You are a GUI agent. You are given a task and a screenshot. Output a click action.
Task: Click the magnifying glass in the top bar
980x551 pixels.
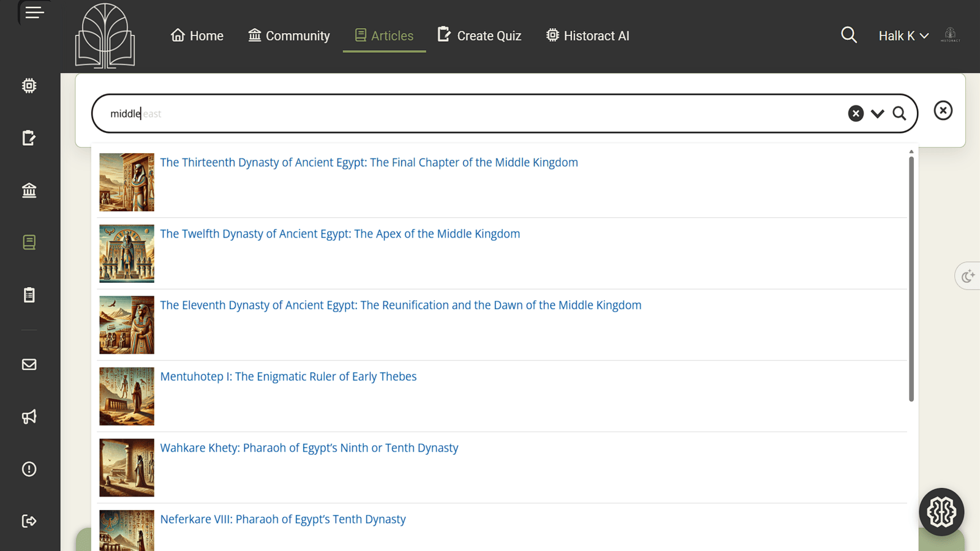pyautogui.click(x=849, y=35)
